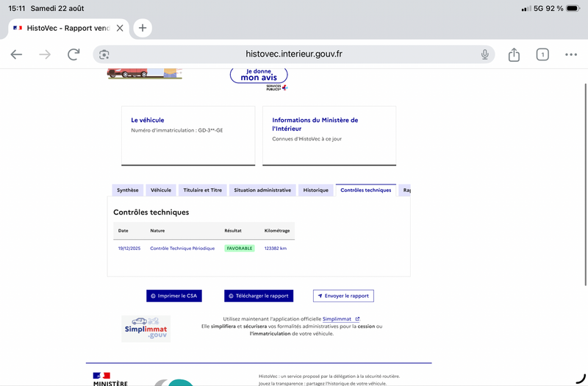
Task: Tap the camera search icon in address bar
Action: [x=104, y=54]
